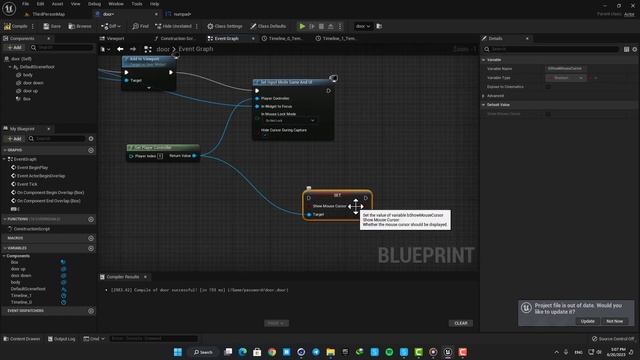Open the Debug menu
The height and width of the screenshot is (360, 640).
click(x=94, y=4)
